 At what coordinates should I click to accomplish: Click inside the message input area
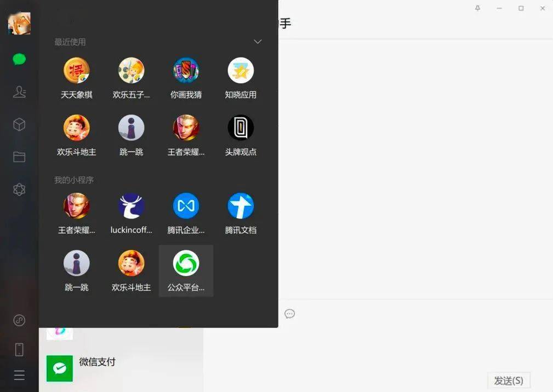pos(378,345)
